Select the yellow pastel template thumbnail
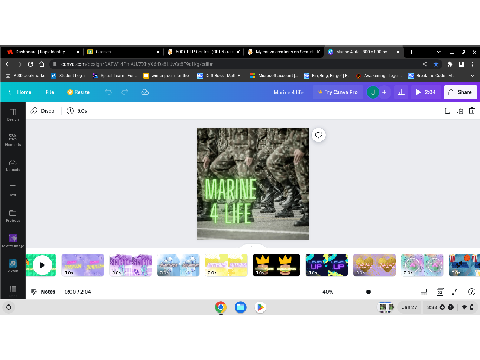Screen dimensions: 480x360 tap(226, 265)
